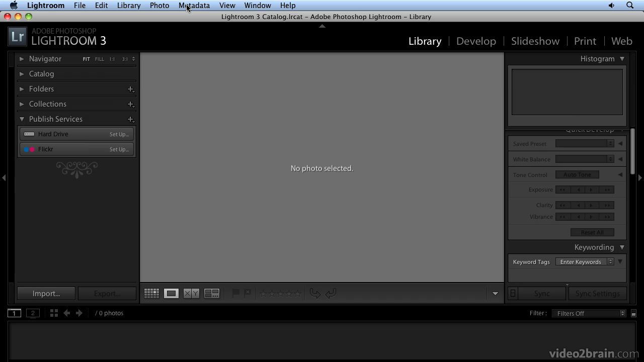Click the Lightroom Lr logo identity plate
Viewport: 644px width, 362px height.
coord(18,36)
